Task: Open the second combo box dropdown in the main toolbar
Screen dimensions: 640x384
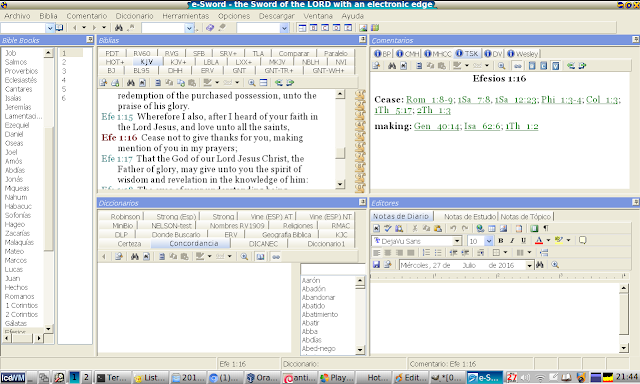Action: [x=189, y=28]
